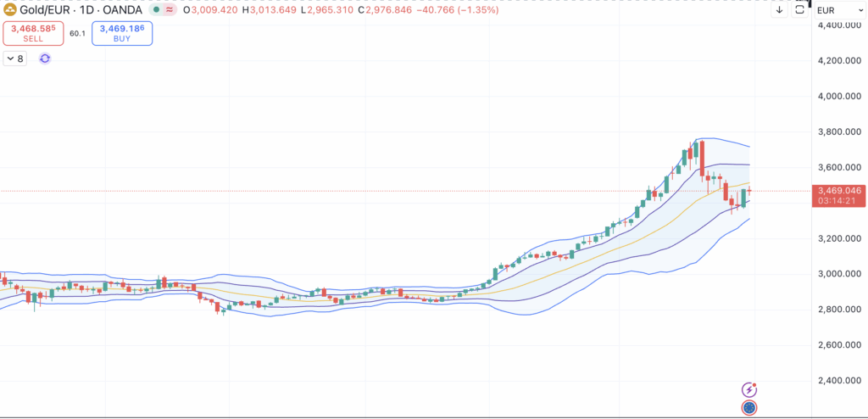Viewport: 868px width, 419px height.
Task: Click the Gold/EUR · 1D · OANDA title
Action: coord(81,10)
